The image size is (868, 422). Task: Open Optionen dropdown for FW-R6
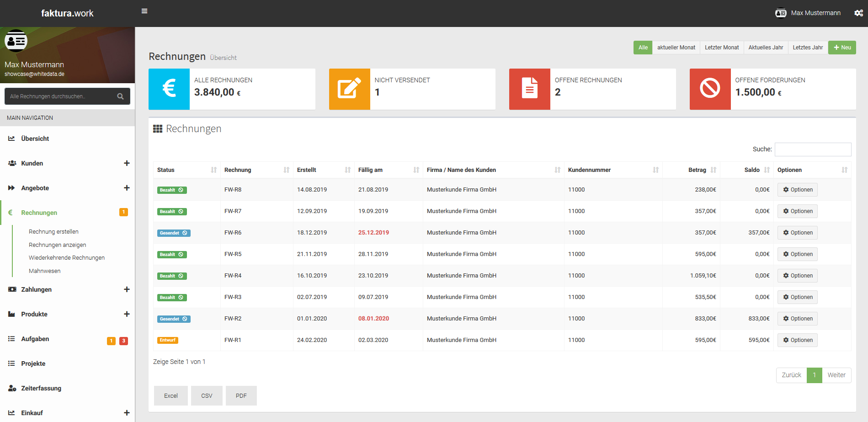click(798, 233)
